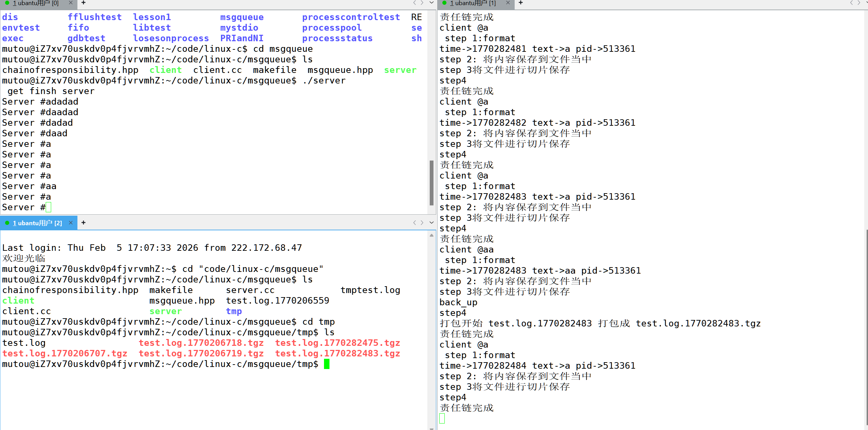Close the ubantu用户 [0] tab
The height and width of the screenshot is (430, 868).
[71, 3]
